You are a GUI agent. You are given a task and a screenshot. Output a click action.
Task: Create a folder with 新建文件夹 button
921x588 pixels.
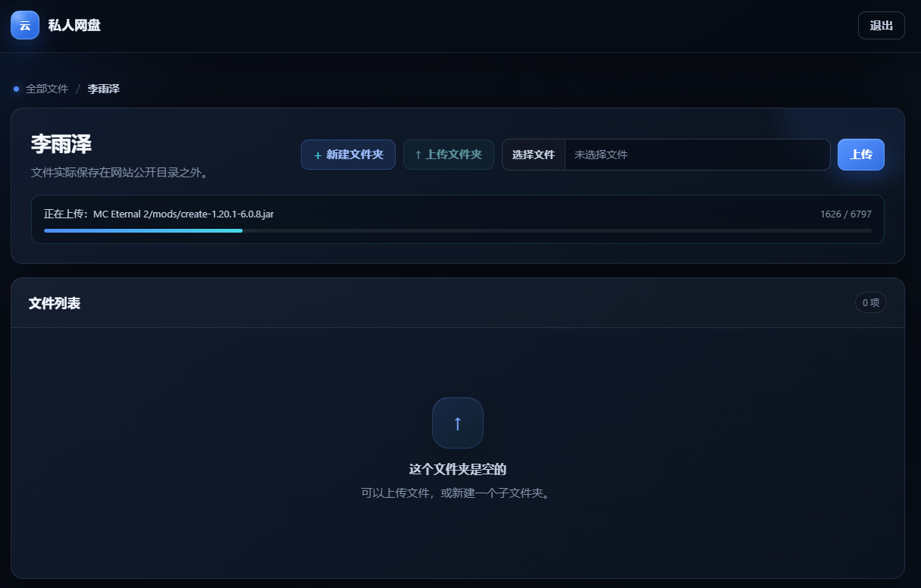pyautogui.click(x=348, y=155)
